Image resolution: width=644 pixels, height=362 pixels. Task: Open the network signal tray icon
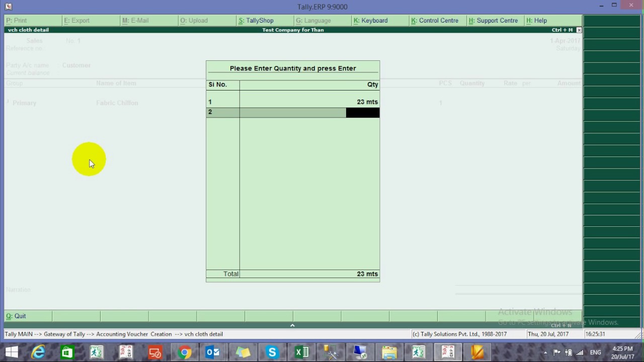point(580,352)
